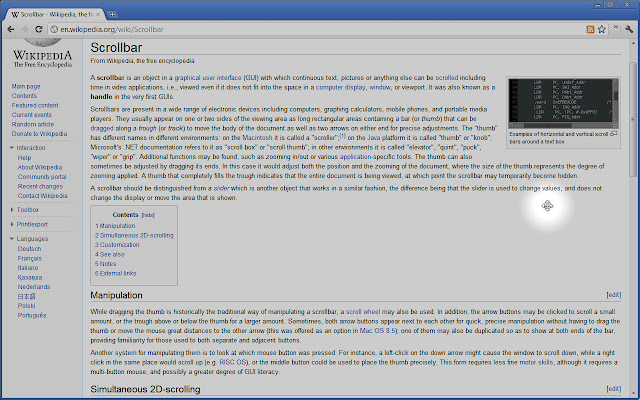Switch to Polski language version
This screenshot has width=640, height=400.
coord(27,306)
